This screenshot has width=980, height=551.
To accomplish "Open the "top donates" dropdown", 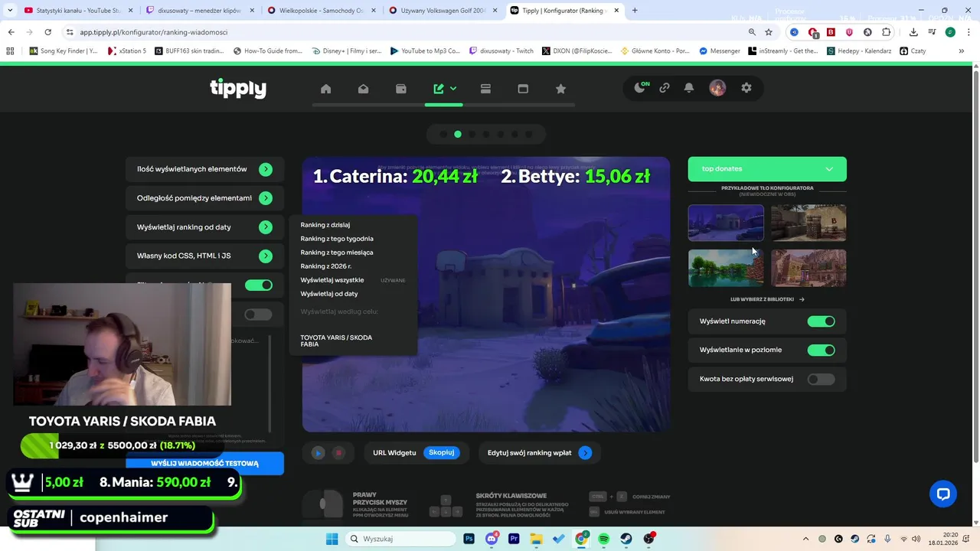I will coord(767,169).
